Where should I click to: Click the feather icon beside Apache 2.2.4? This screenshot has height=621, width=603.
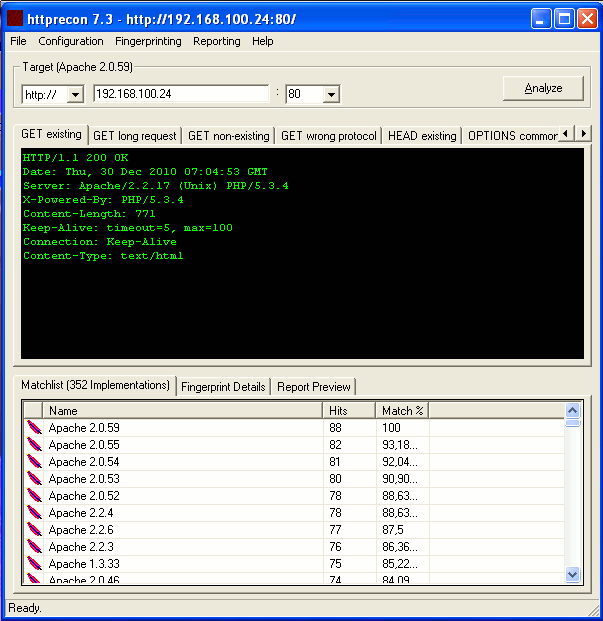coord(33,513)
